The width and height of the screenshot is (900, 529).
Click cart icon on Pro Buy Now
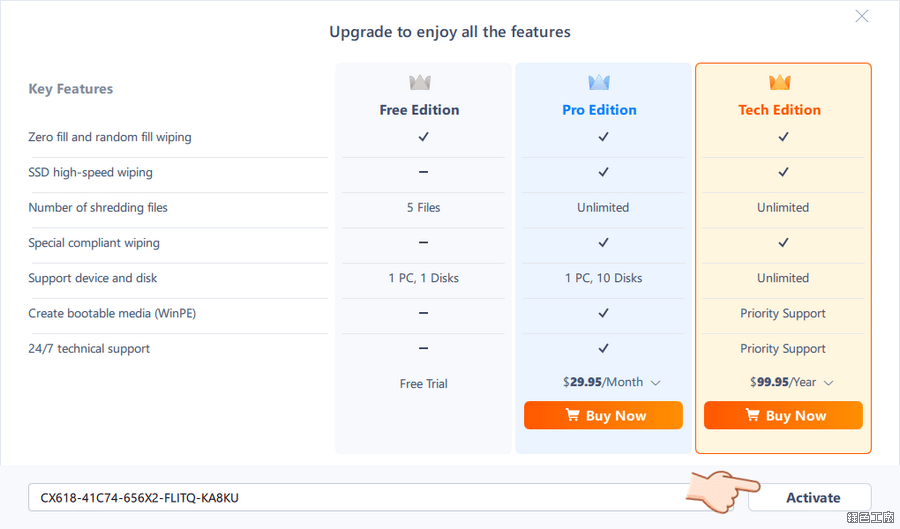tap(573, 415)
